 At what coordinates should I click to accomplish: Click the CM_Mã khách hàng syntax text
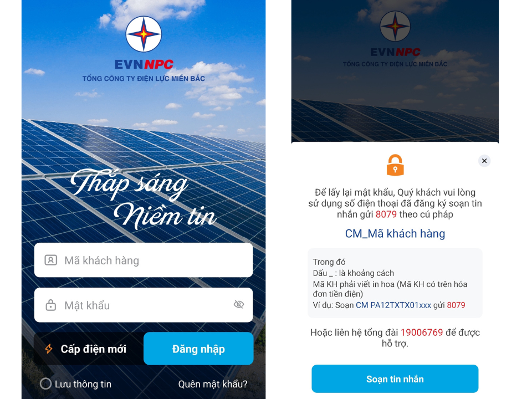point(395,233)
